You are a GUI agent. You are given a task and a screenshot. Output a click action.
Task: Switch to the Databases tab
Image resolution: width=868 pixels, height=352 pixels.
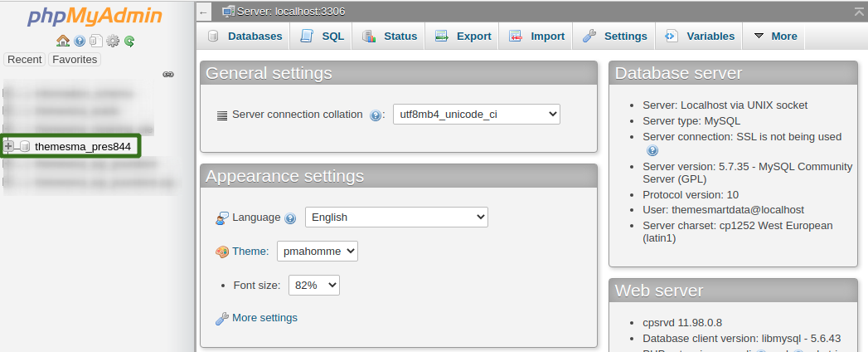[x=245, y=36]
